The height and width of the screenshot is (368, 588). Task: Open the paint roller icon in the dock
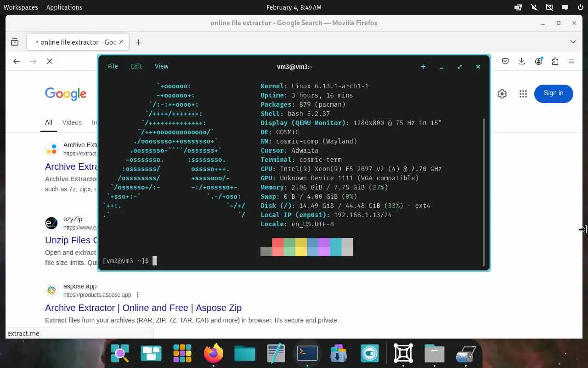(x=466, y=353)
